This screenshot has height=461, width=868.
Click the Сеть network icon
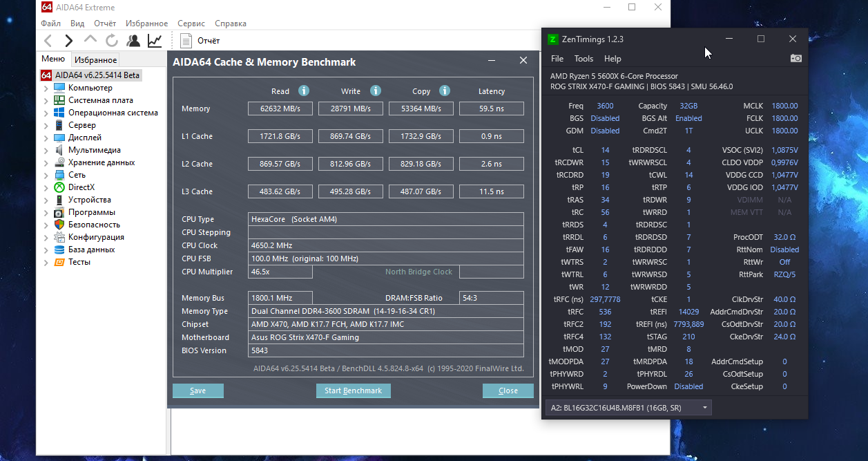pyautogui.click(x=59, y=175)
